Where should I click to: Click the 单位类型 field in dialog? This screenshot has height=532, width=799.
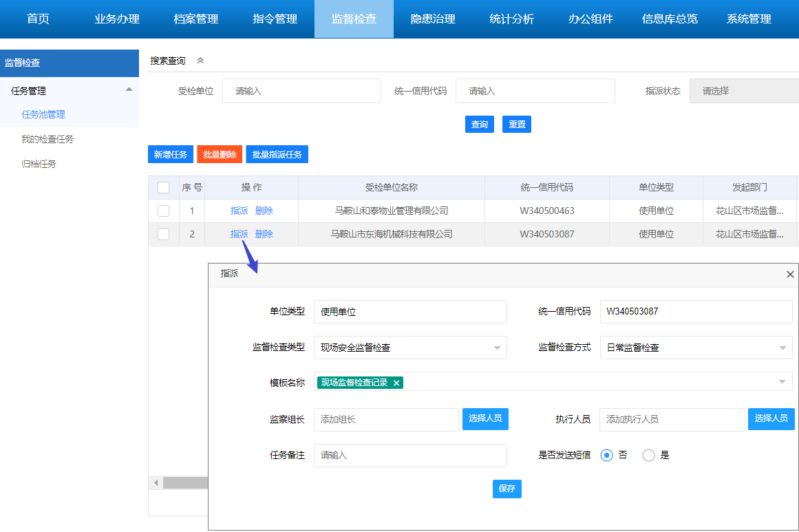(x=410, y=312)
